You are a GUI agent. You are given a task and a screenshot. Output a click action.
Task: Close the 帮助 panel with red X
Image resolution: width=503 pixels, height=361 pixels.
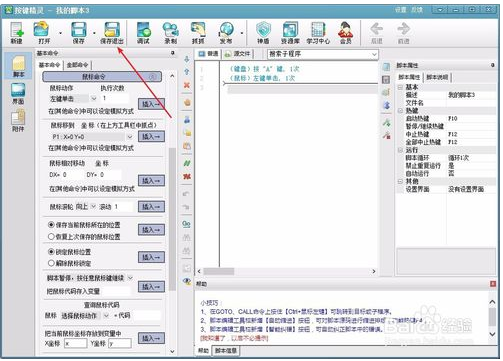(493, 284)
